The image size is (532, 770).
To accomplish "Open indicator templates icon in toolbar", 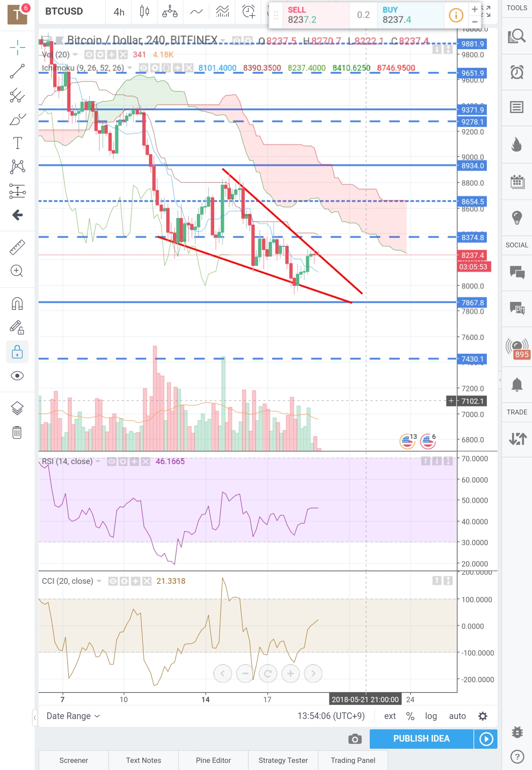I will [222, 12].
